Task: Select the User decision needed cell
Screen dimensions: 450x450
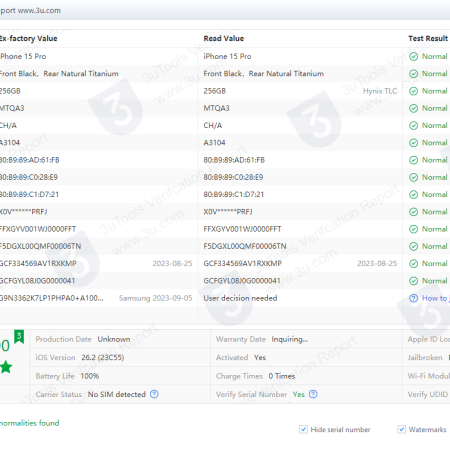Action: tap(240, 298)
